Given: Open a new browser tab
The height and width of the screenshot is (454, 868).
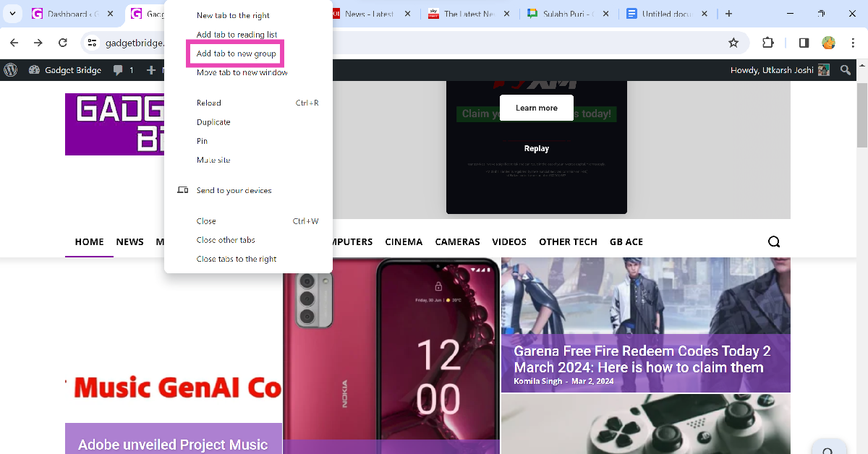Looking at the screenshot, I should [x=728, y=14].
